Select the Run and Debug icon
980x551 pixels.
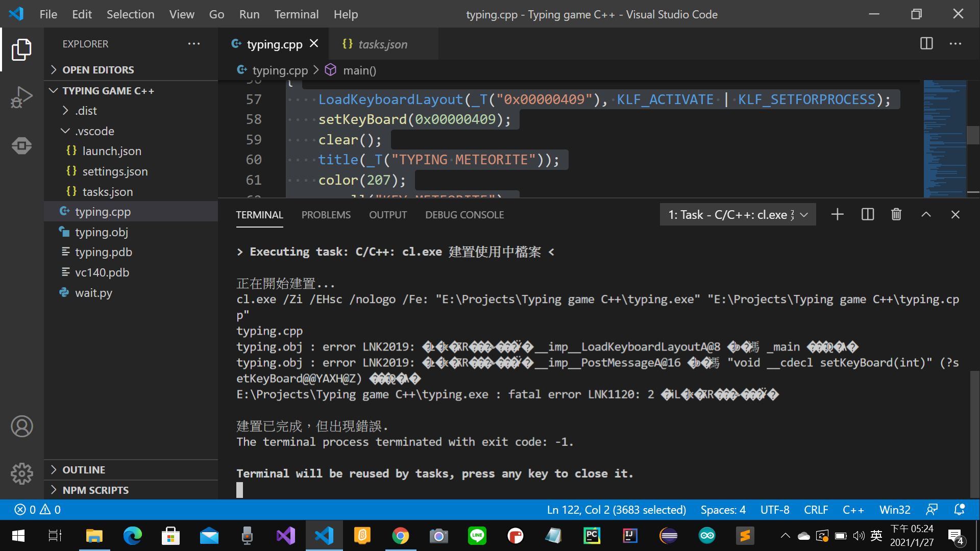21,97
